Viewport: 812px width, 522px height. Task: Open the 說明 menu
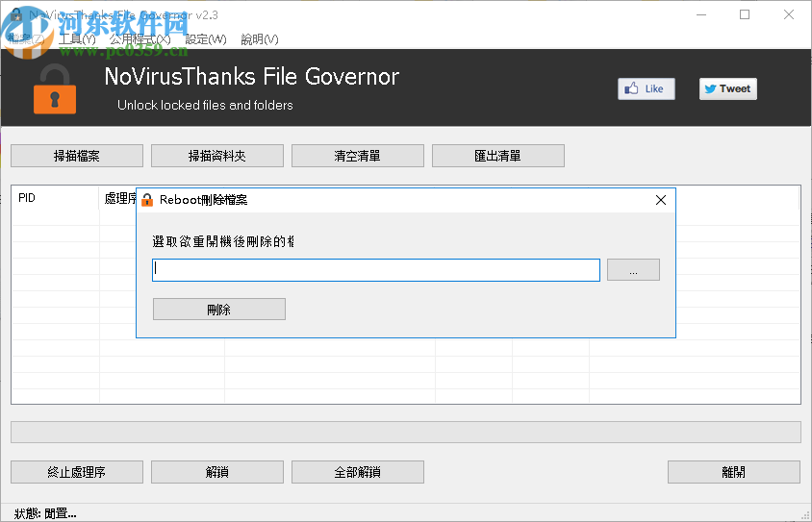pos(260,39)
